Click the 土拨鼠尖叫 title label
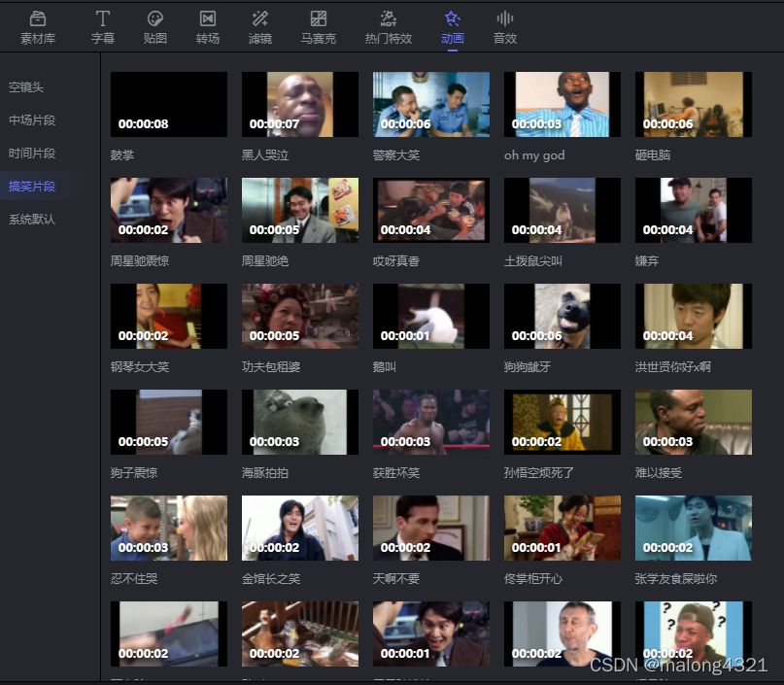This screenshot has height=685, width=784. click(533, 261)
